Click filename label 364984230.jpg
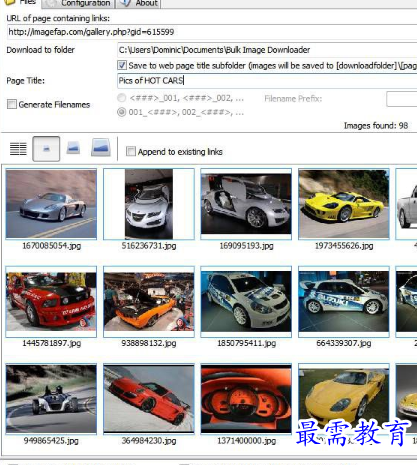The height and width of the screenshot is (465, 417). (149, 441)
